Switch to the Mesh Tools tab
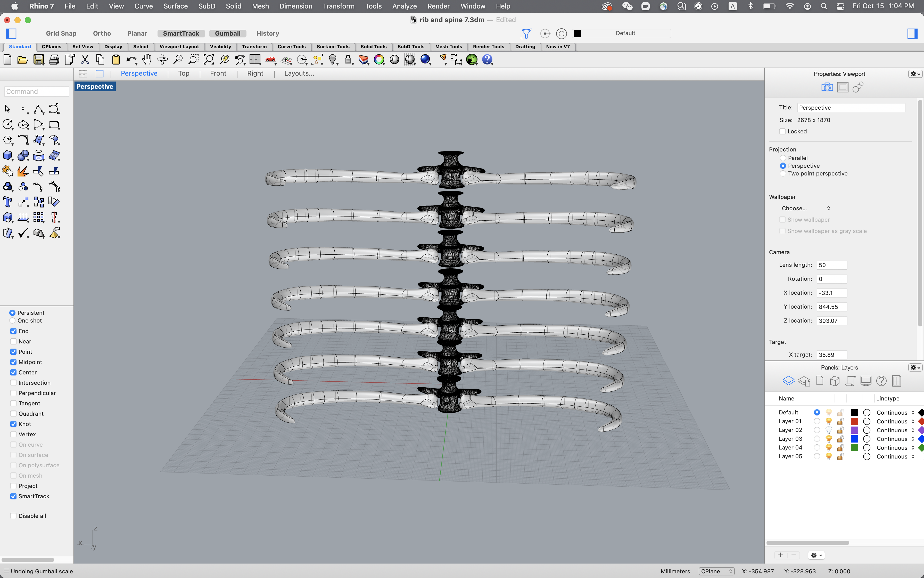The width and height of the screenshot is (924, 578). [449, 47]
